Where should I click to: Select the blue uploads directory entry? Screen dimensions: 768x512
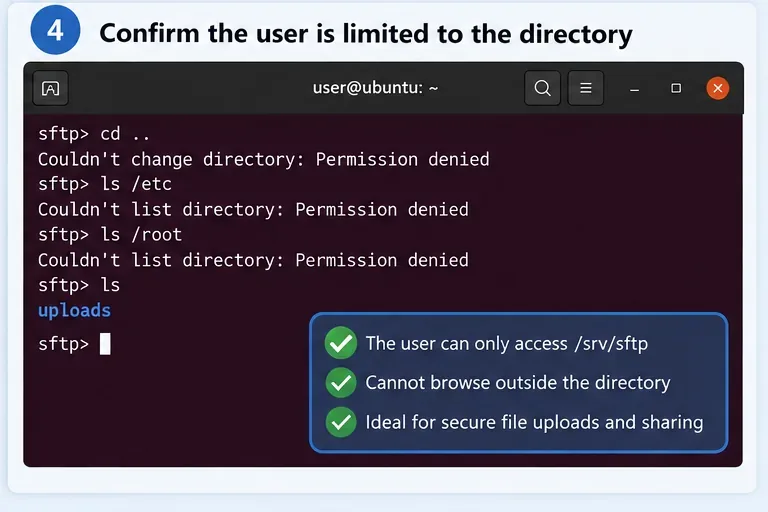coord(74,311)
